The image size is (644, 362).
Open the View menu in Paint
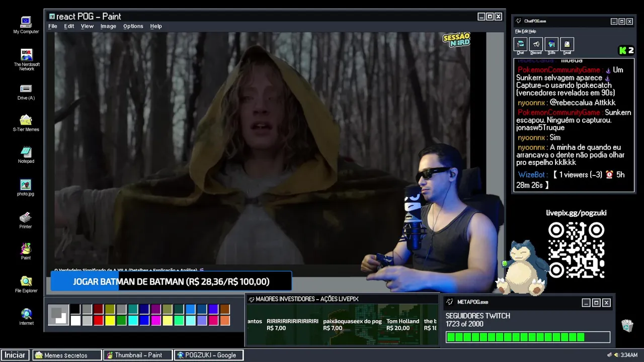(x=87, y=26)
